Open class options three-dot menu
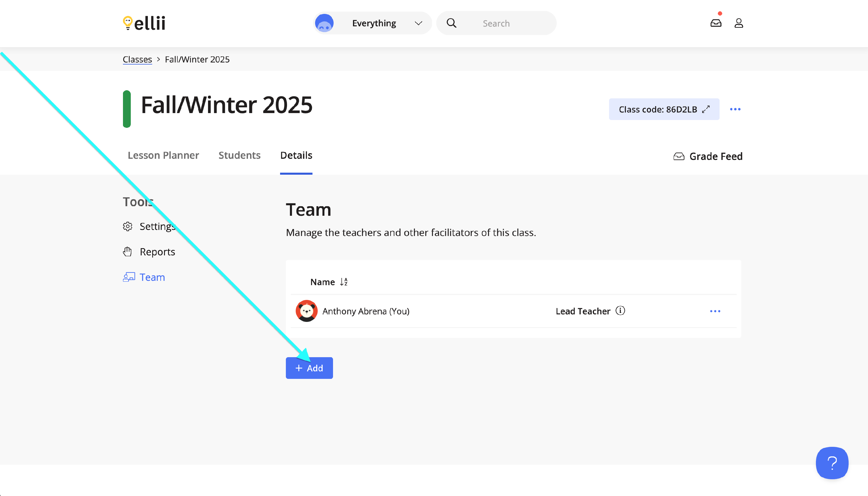 pos(735,109)
